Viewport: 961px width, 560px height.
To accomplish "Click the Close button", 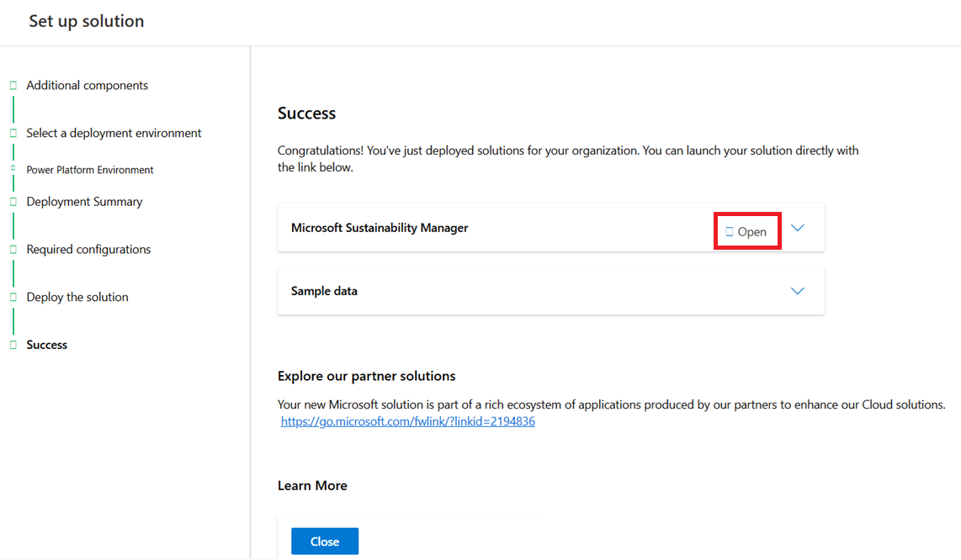I will (325, 541).
